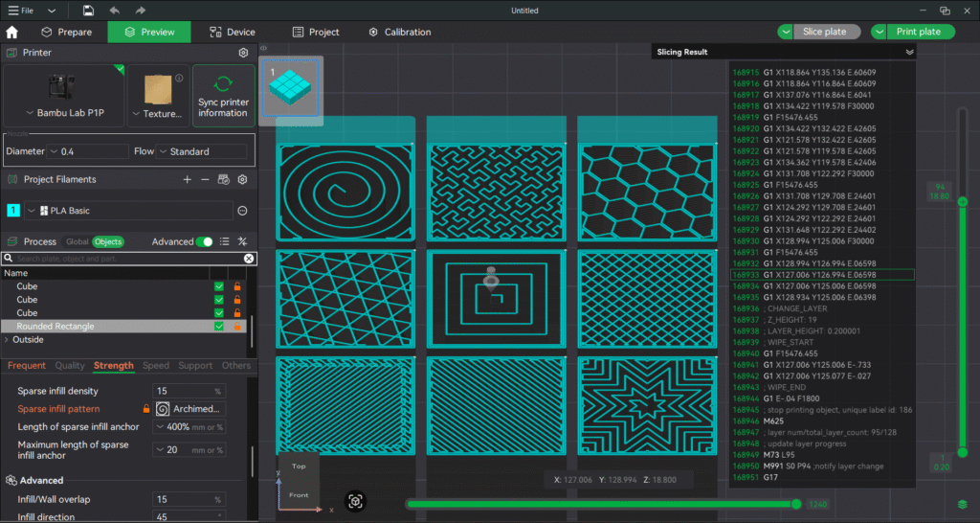Clear the search field with the X icon

(x=249, y=259)
